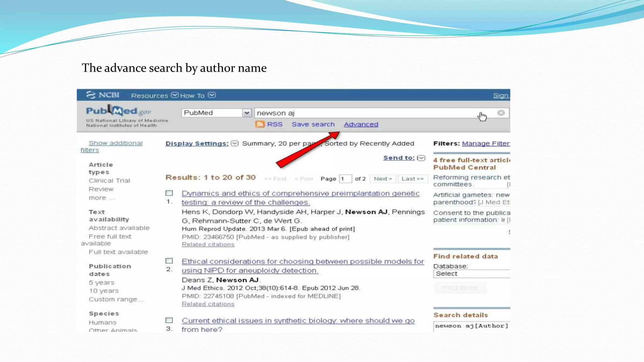Open the How To dropdown menu
The image size is (644, 362).
197,95
